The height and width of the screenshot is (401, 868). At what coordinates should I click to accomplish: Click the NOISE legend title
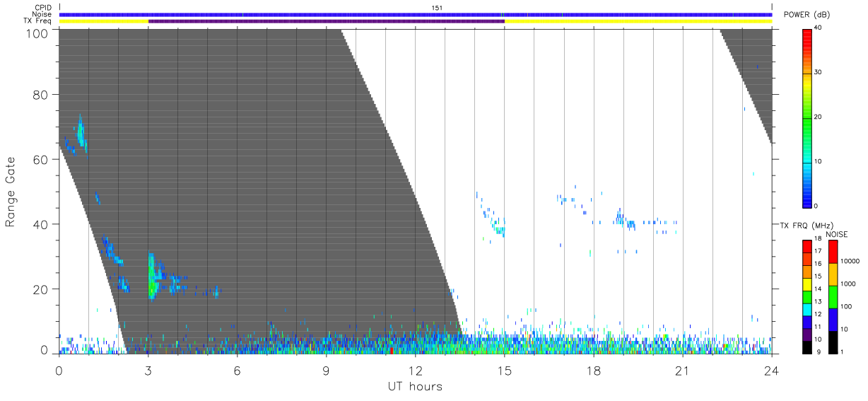[x=837, y=233]
